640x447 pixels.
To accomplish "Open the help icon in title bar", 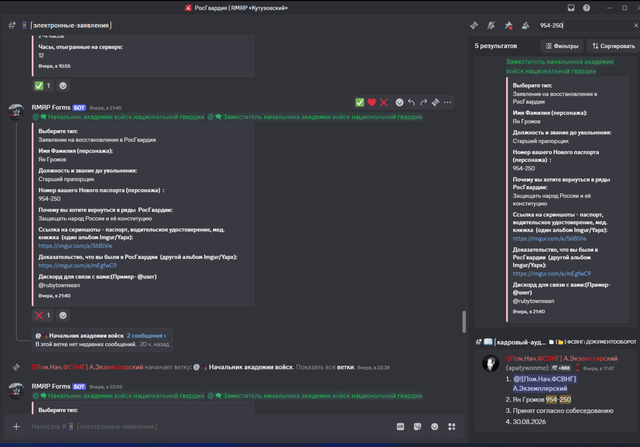I will 587,8.
